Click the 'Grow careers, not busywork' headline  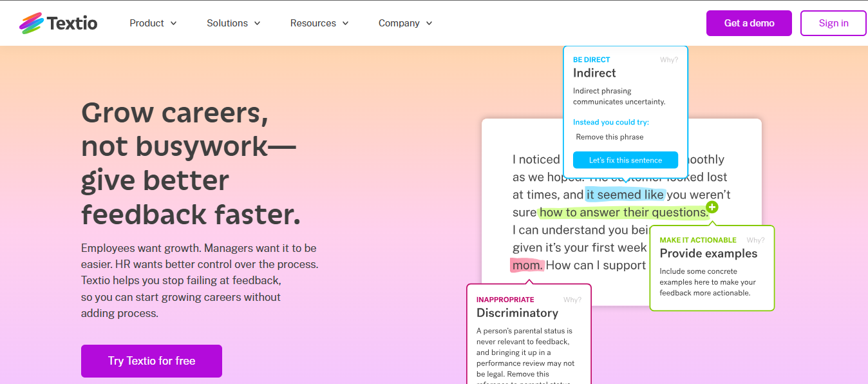pos(191,164)
